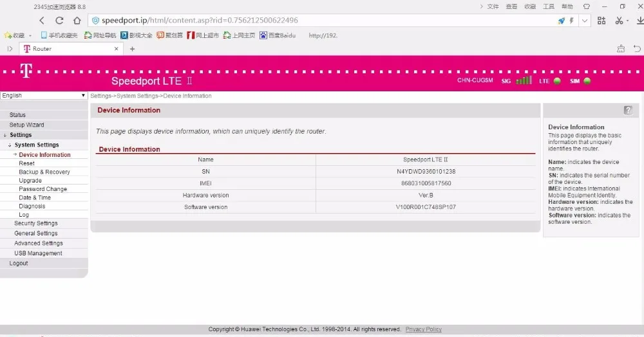Open downloads arrow icon at top right
The height and width of the screenshot is (337, 644).
coord(640,21)
